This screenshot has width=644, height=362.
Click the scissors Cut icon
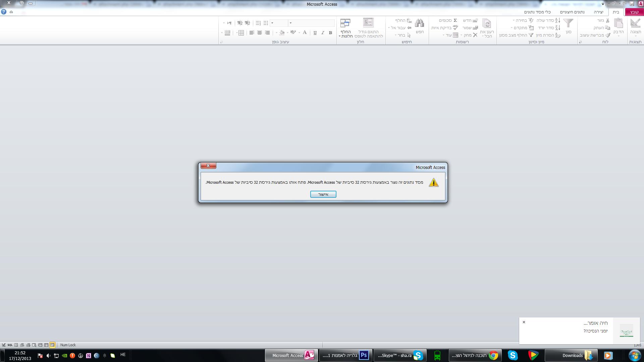click(607, 20)
